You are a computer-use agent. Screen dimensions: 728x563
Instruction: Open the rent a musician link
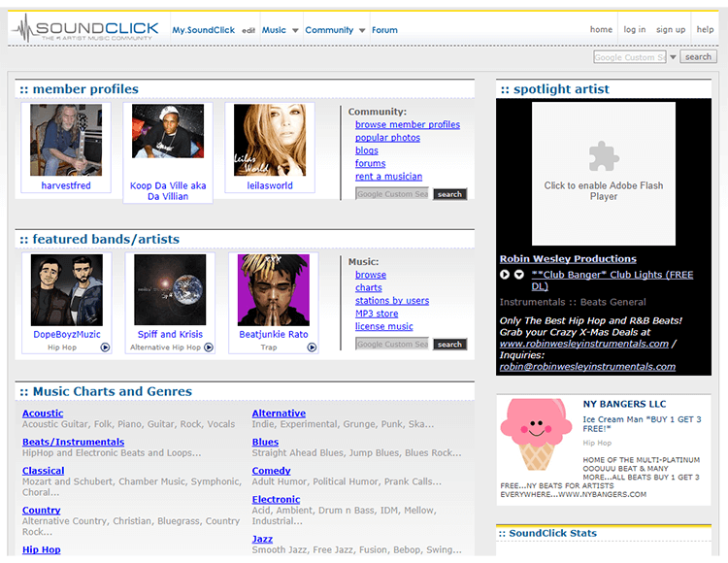coord(388,177)
